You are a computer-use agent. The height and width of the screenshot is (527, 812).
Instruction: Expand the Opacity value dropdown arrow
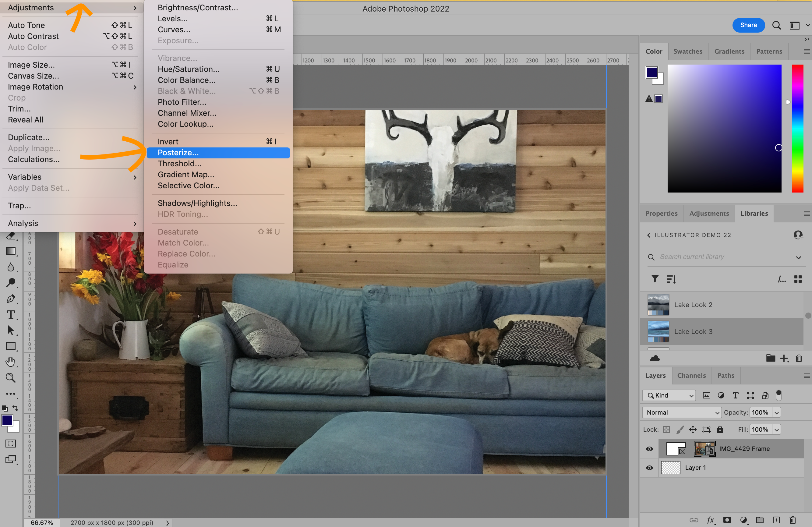click(777, 412)
